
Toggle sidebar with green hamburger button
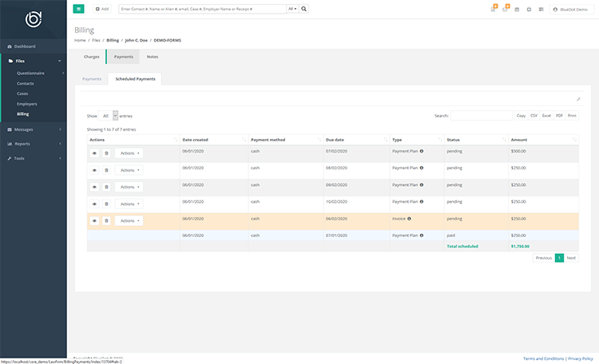(78, 9)
